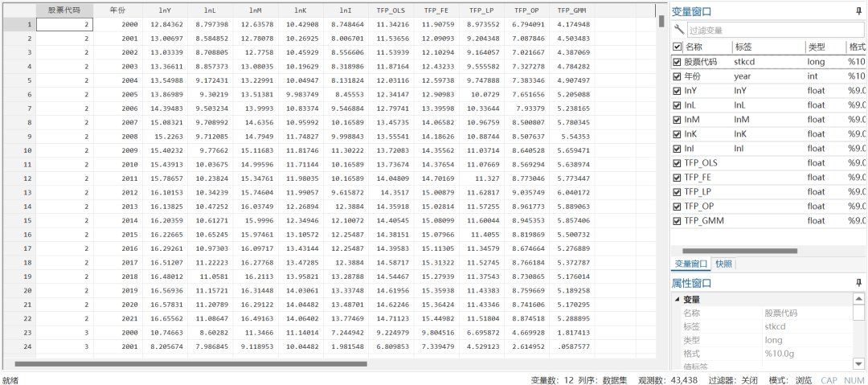Select row number 1 header
868x385 pixels.
click(19, 24)
